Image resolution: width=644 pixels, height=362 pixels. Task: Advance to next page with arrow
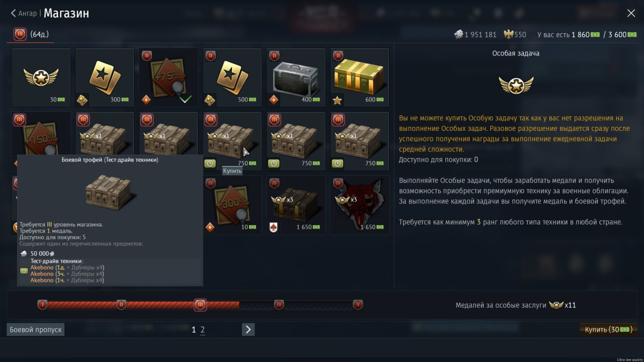(x=248, y=330)
